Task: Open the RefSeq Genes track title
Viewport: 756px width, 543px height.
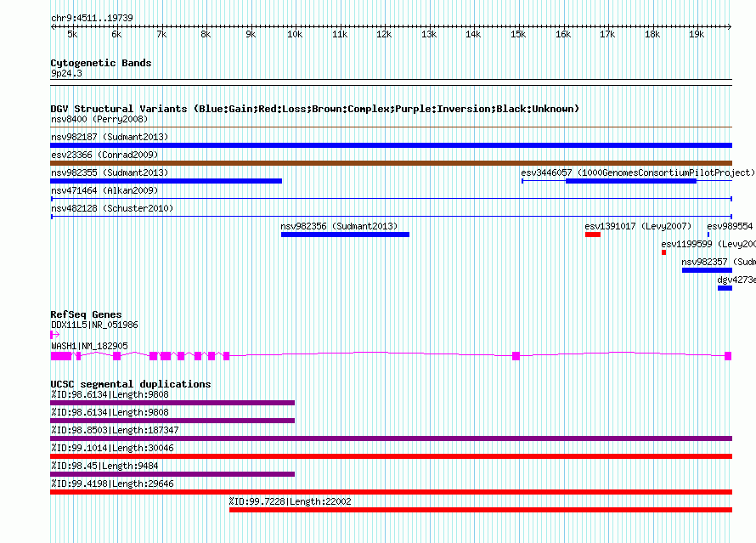Action: [86, 314]
